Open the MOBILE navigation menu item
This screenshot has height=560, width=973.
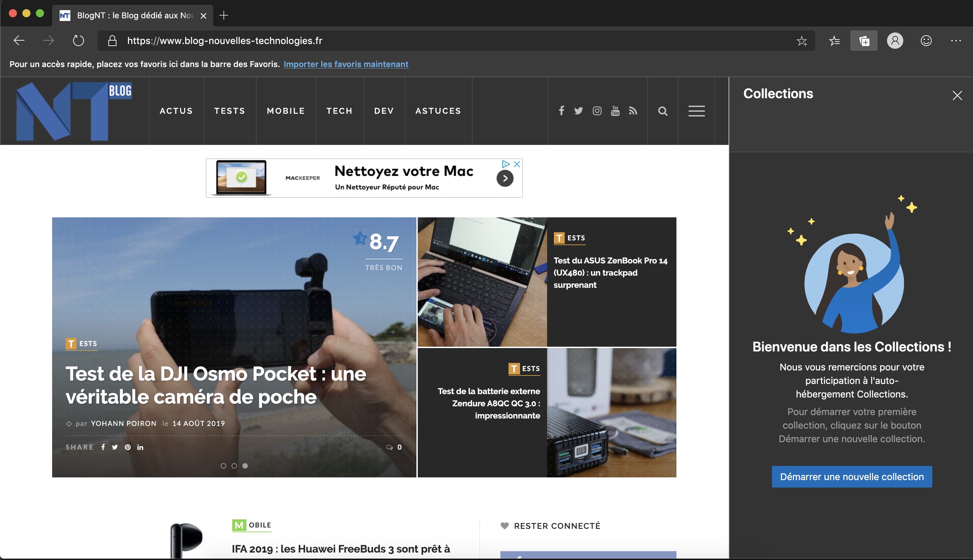click(286, 111)
